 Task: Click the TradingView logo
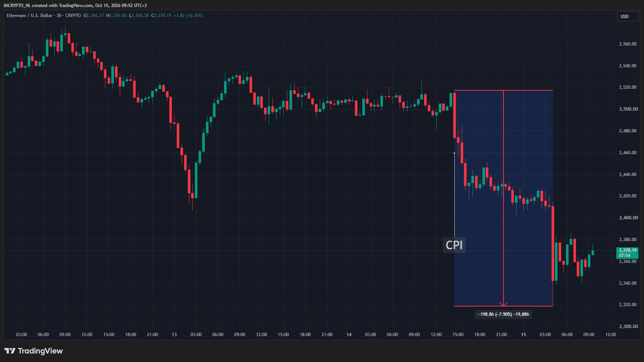tap(34, 351)
